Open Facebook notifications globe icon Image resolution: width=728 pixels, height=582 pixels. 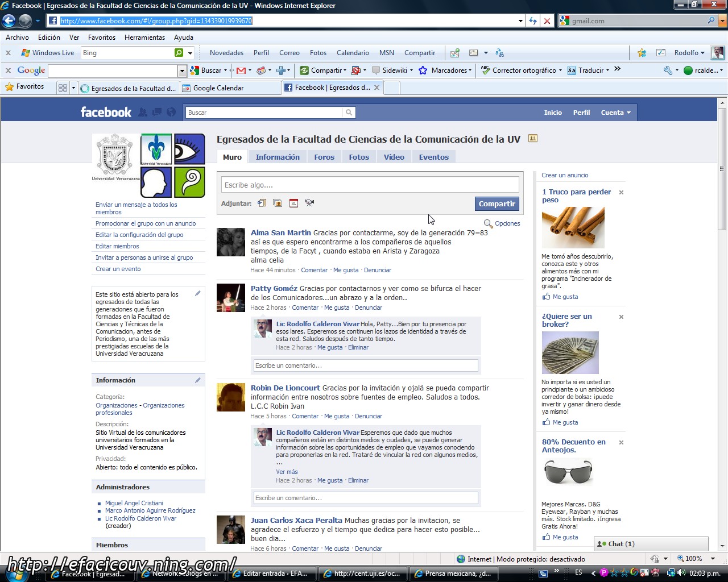(x=171, y=113)
